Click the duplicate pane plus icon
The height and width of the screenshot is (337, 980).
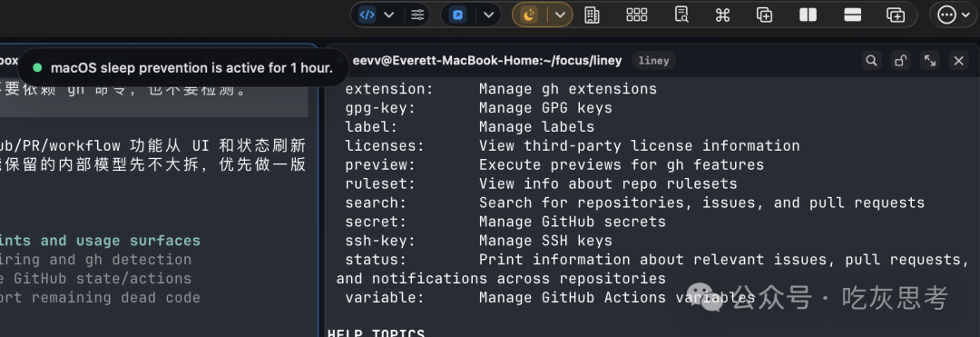click(764, 15)
